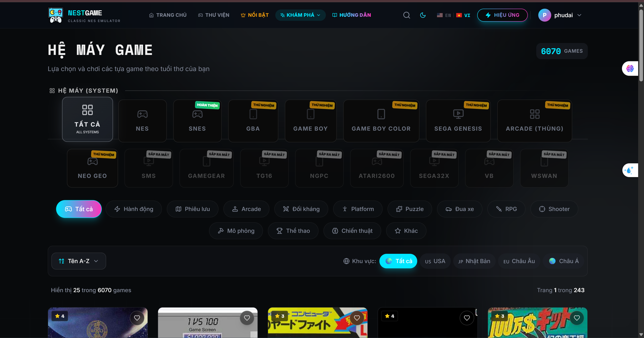Filter genre by Thể thao
The image size is (644, 338).
tap(293, 231)
